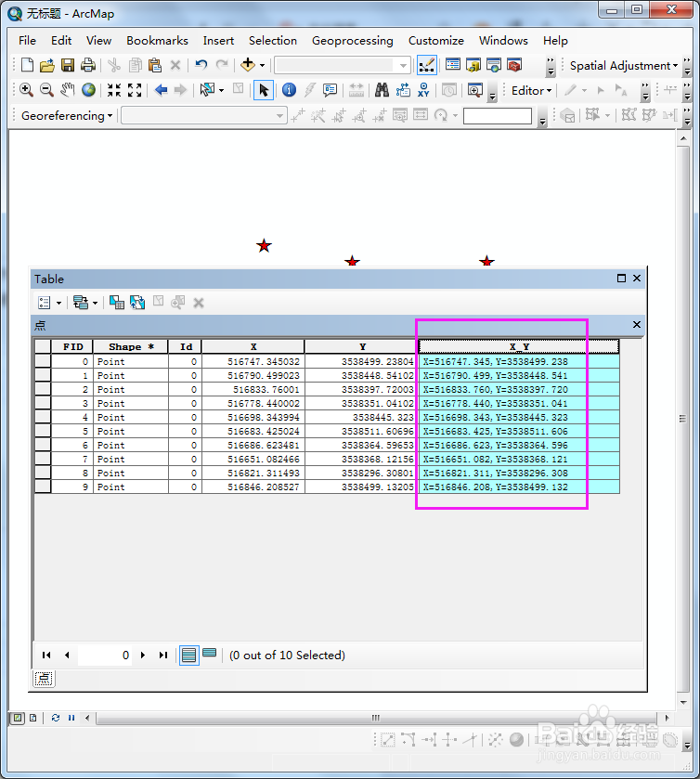The width and height of the screenshot is (700, 779).
Task: Open the Selection menu
Action: click(273, 40)
